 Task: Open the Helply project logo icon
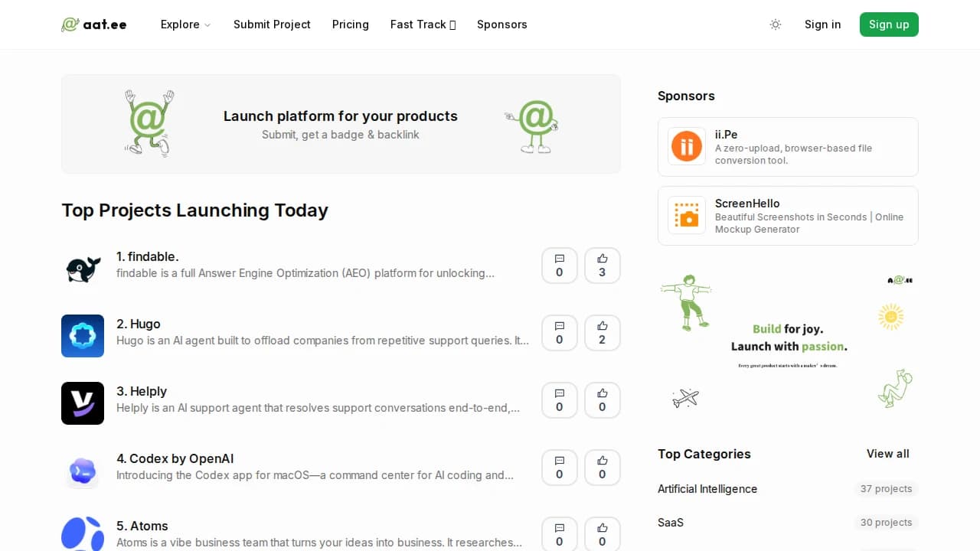tap(83, 403)
